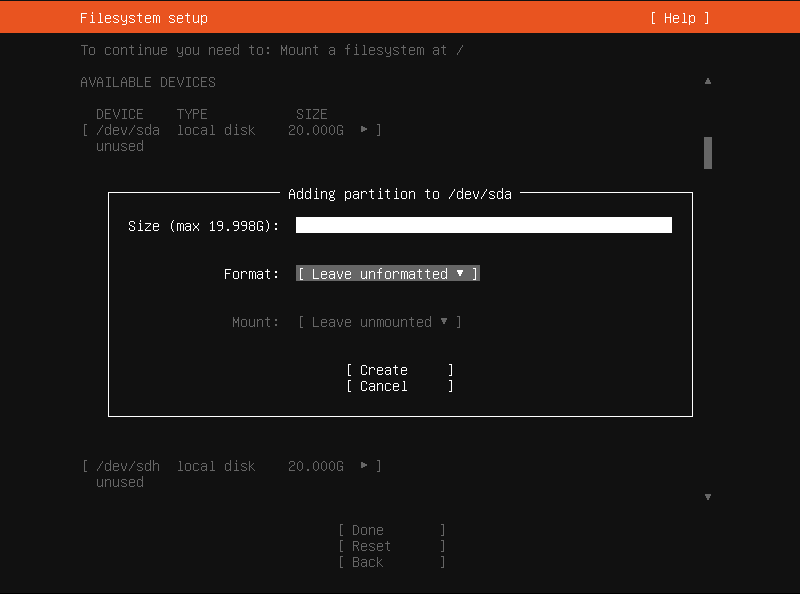Expand the AVAILABLE DEVICES section header

click(147, 81)
